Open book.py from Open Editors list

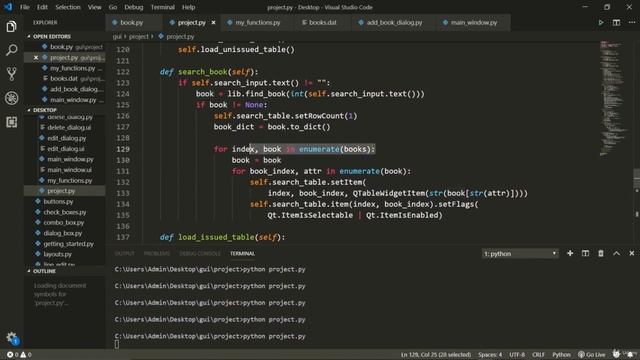[x=65, y=47]
